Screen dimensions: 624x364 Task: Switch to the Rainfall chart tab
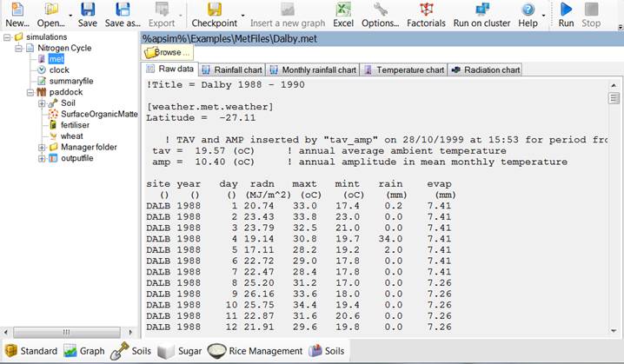pos(232,70)
